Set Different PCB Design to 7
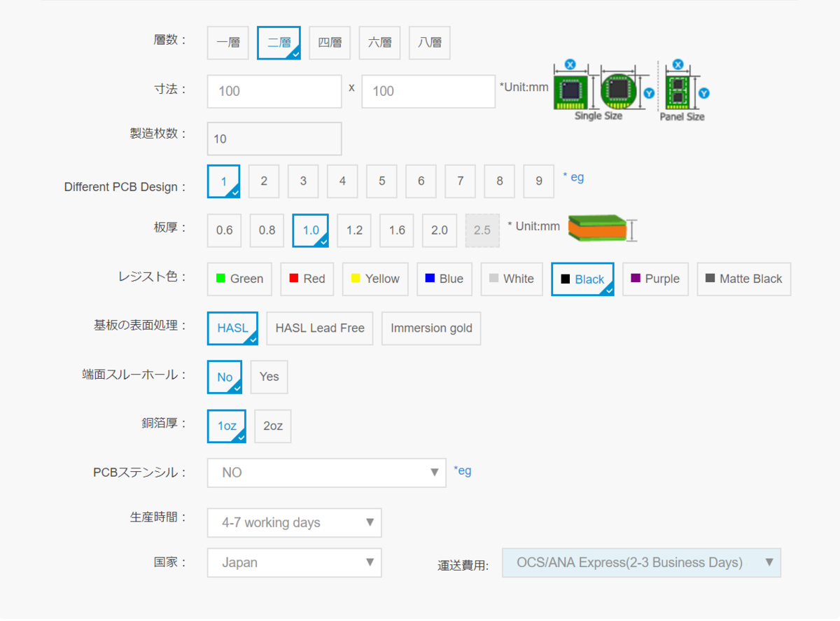This screenshot has height=621, width=840. [460, 181]
